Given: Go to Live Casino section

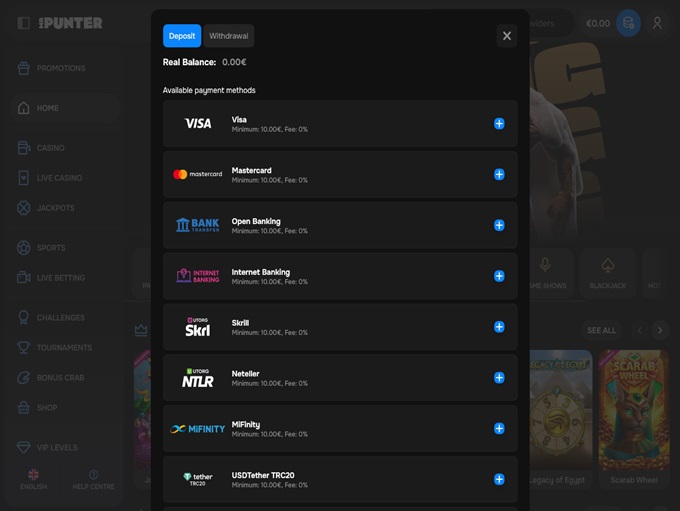Looking at the screenshot, I should 58,178.
